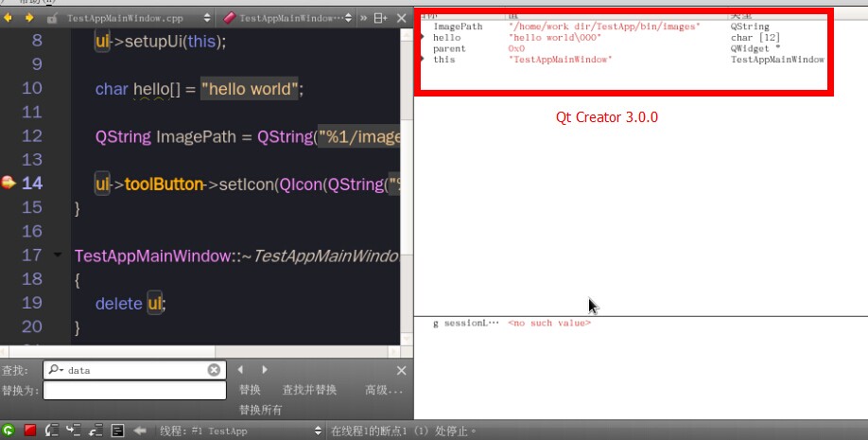Go forward with yellow right arrow

click(29, 18)
